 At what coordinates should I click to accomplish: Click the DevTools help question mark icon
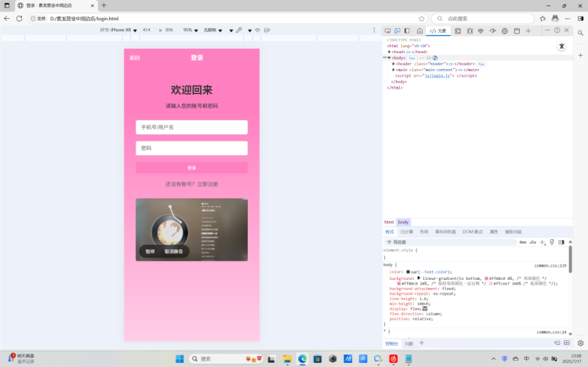tap(557, 30)
